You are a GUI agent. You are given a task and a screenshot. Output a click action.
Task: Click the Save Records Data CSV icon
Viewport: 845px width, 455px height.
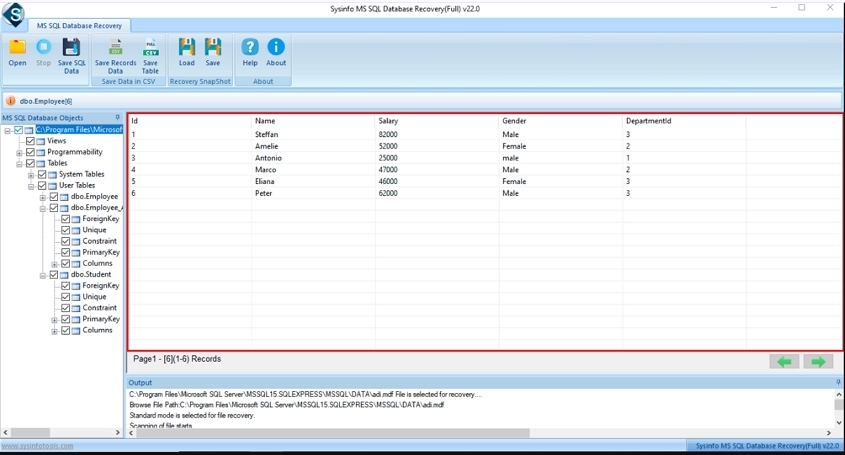pos(115,47)
